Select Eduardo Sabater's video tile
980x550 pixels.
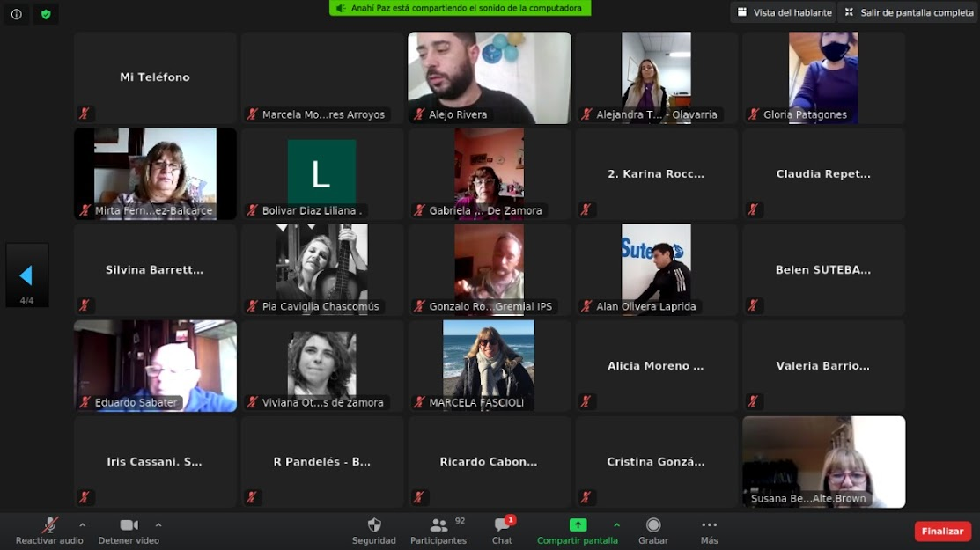point(155,365)
